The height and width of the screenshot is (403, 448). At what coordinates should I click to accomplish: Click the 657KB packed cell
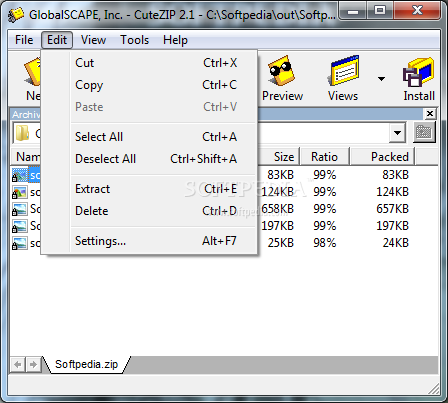point(392,209)
